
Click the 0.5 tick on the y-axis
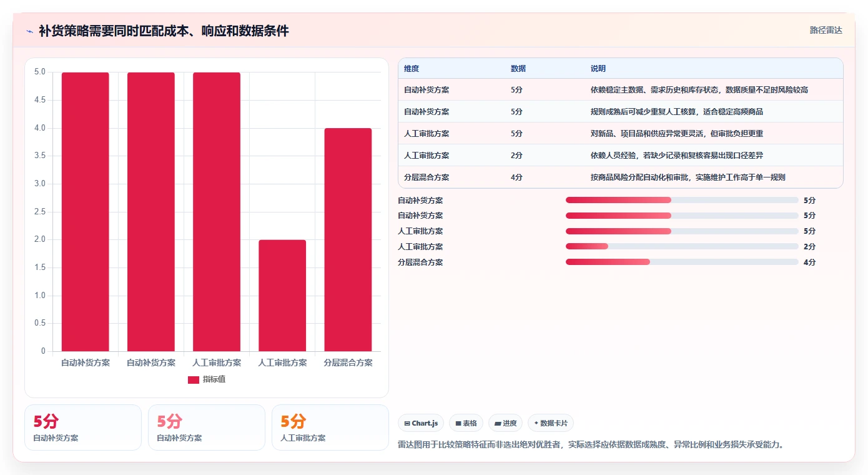(39, 323)
